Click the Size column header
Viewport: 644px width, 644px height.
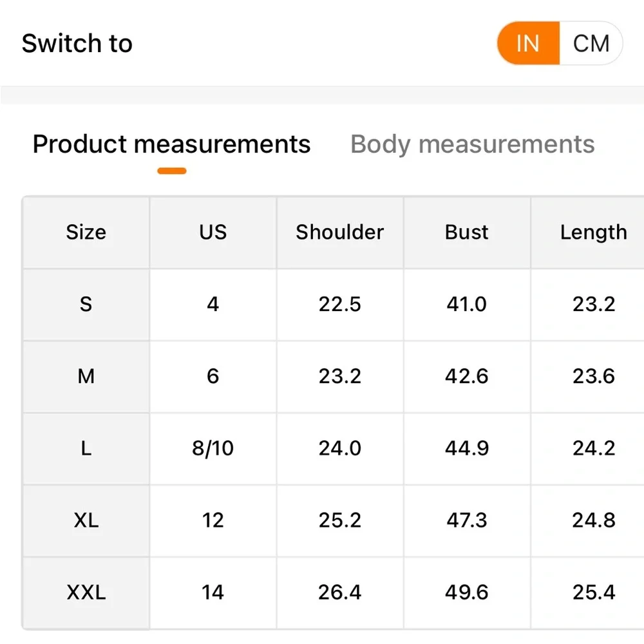point(86,232)
